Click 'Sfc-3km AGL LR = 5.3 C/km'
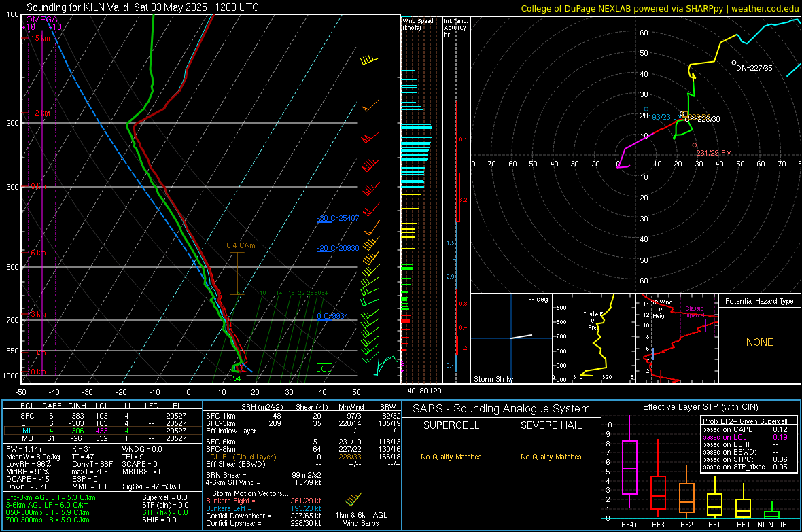802x532 pixels. [51, 497]
